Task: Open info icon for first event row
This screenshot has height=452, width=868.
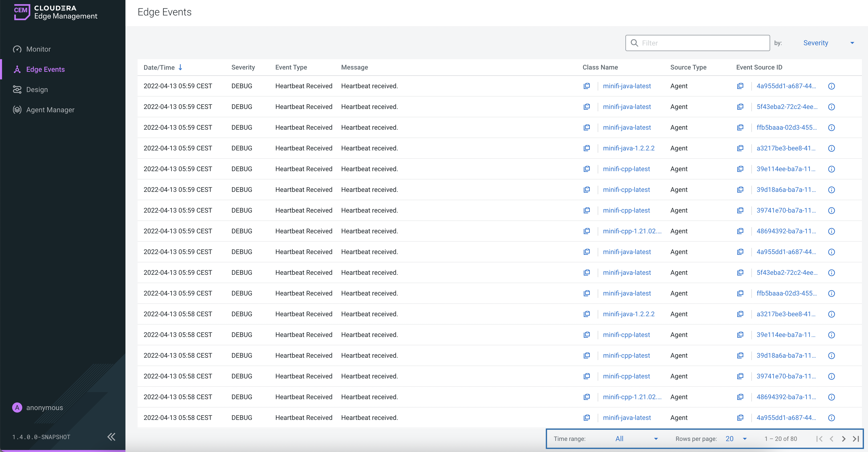Action: 831,86
